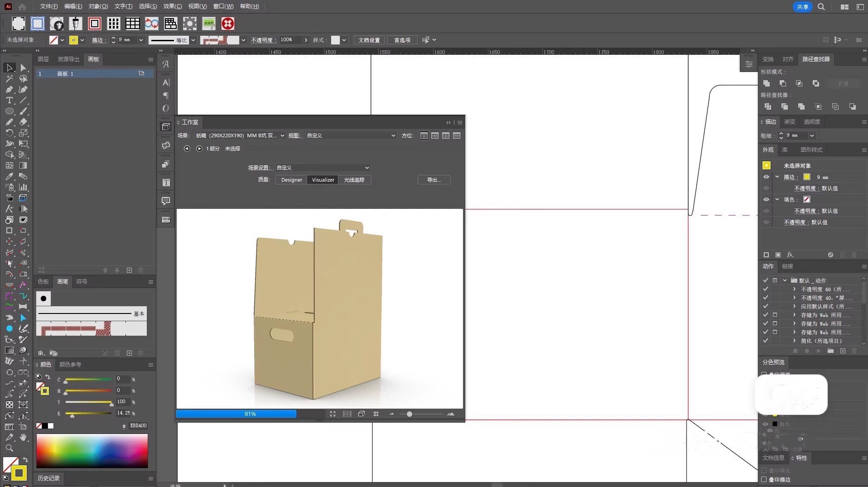
Task: Expand the 描边 row in Appearance panel
Action: [x=777, y=177]
